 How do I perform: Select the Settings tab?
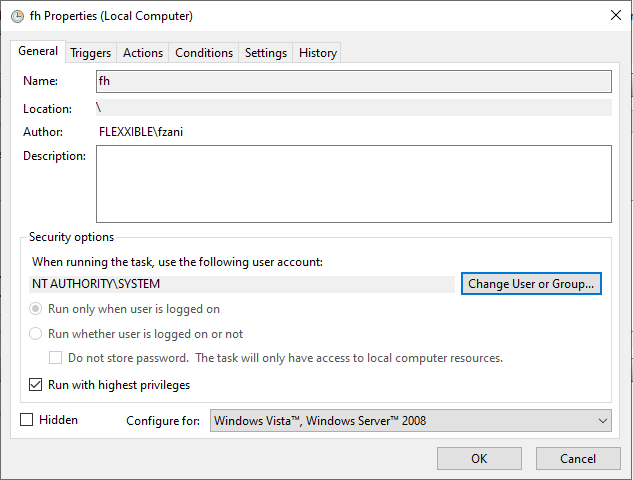266,53
